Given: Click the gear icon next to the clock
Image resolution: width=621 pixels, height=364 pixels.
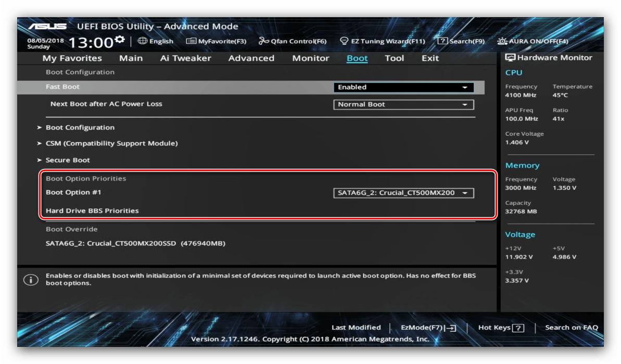Looking at the screenshot, I should (120, 40).
